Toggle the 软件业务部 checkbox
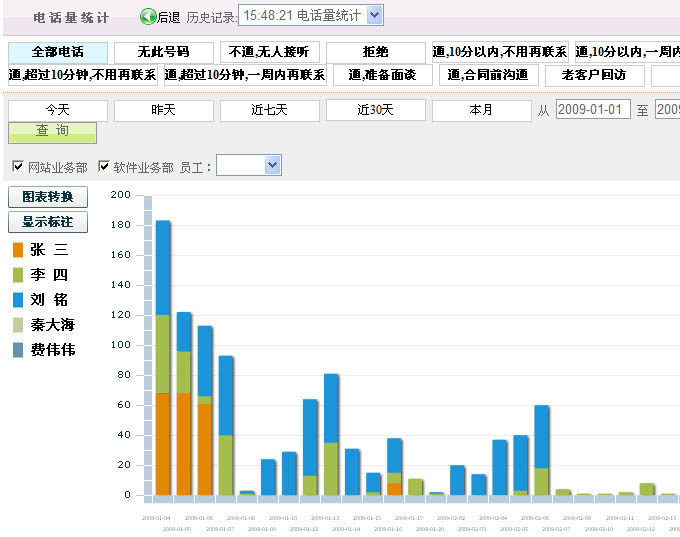The width and height of the screenshot is (680, 537). coord(103,166)
